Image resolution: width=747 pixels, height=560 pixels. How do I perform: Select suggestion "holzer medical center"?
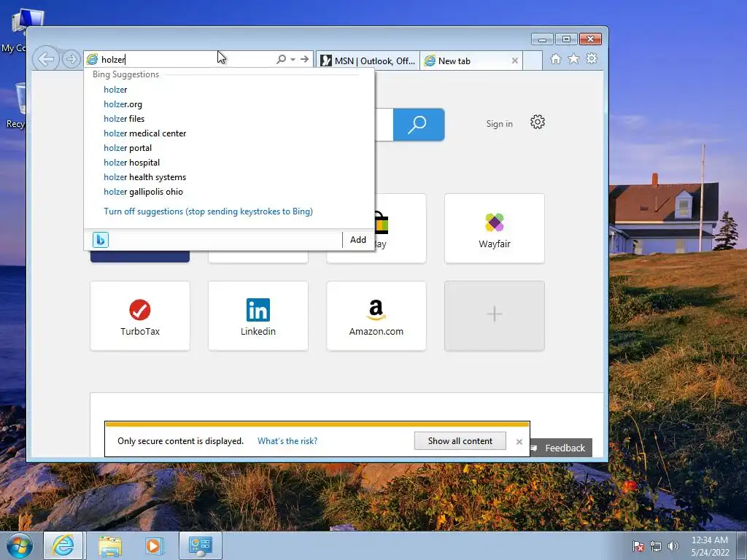pos(228,133)
